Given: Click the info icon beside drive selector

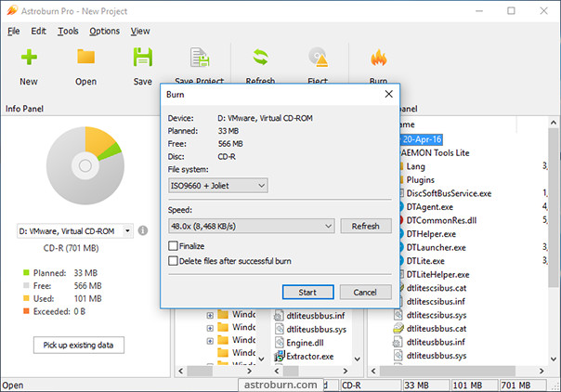Looking at the screenshot, I should pyautogui.click(x=143, y=230).
